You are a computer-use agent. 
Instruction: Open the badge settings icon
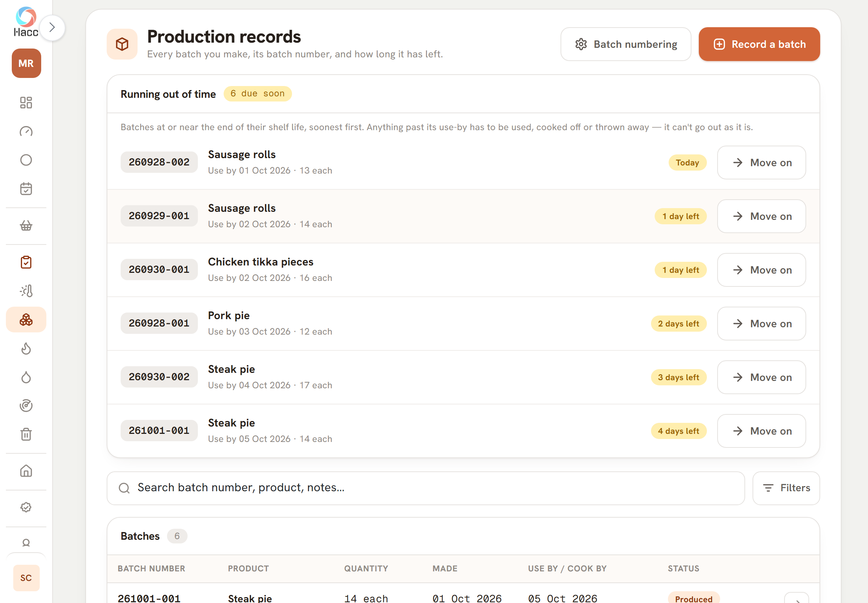[26, 507]
